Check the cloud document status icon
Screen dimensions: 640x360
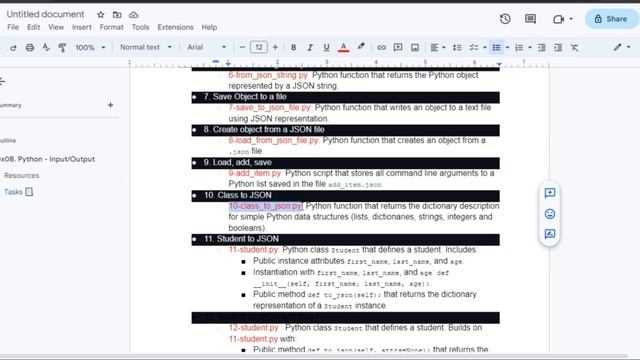coord(133,15)
